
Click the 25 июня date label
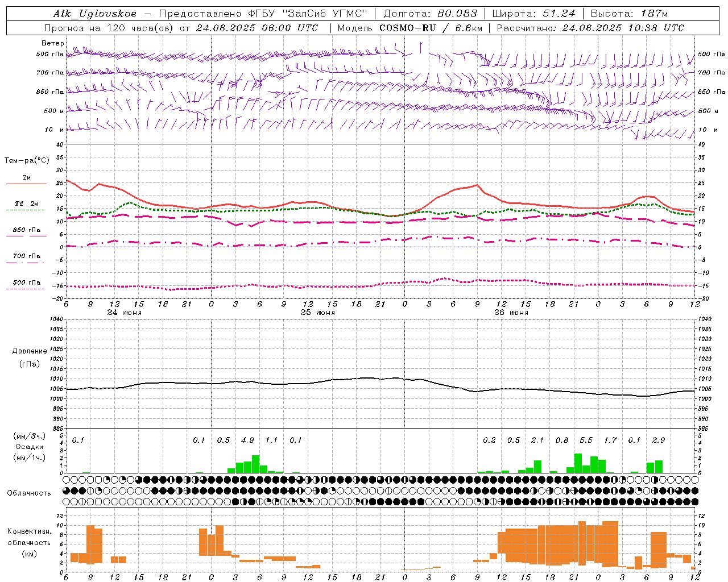318,313
